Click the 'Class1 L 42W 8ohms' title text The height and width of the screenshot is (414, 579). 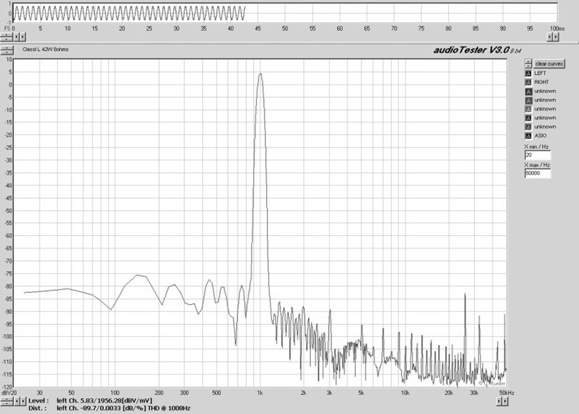click(45, 49)
